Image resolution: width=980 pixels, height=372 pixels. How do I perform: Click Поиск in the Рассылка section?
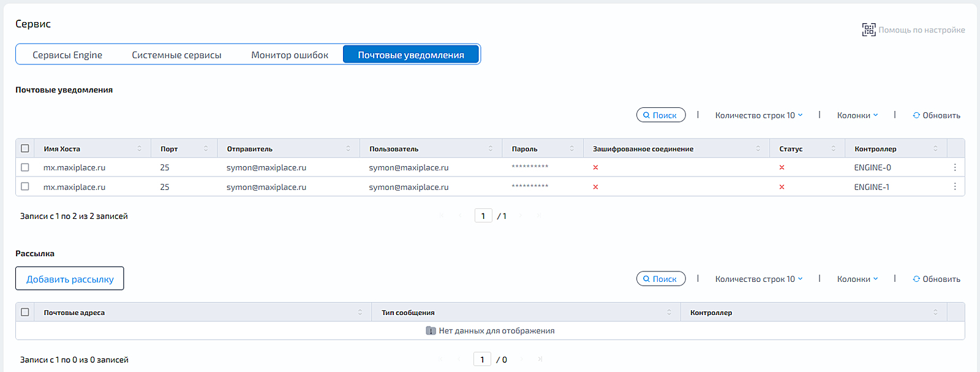coord(661,279)
